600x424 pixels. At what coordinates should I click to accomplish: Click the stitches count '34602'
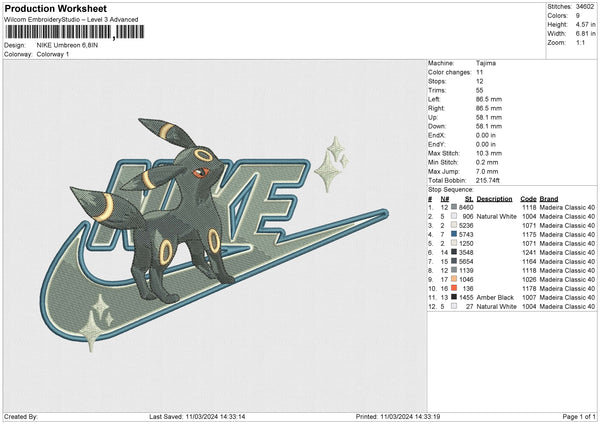585,7
